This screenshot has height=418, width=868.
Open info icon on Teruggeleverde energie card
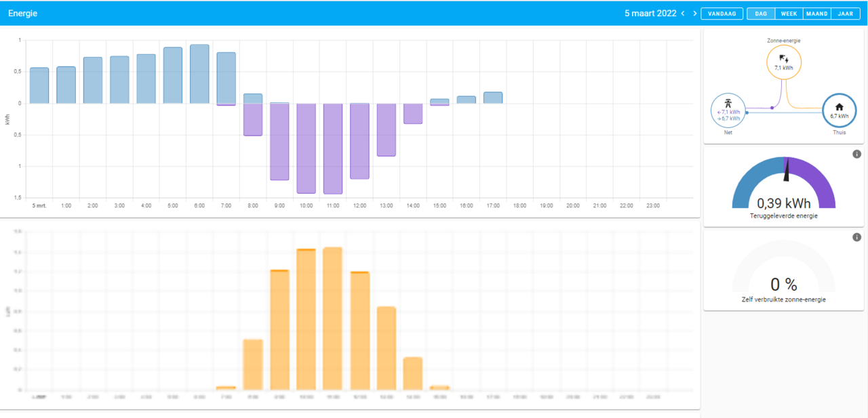click(856, 154)
